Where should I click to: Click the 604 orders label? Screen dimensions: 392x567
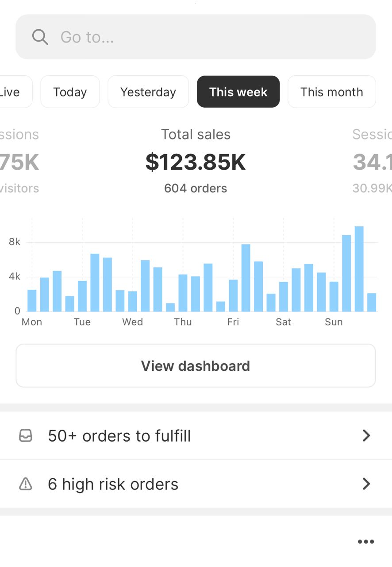196,188
